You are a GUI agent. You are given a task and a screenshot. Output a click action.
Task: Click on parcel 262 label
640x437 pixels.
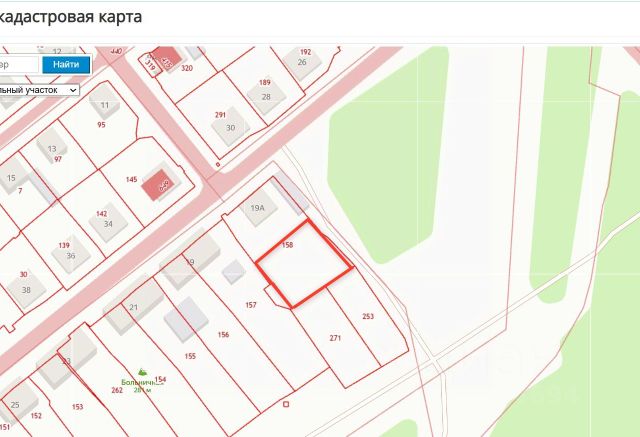tap(117, 390)
